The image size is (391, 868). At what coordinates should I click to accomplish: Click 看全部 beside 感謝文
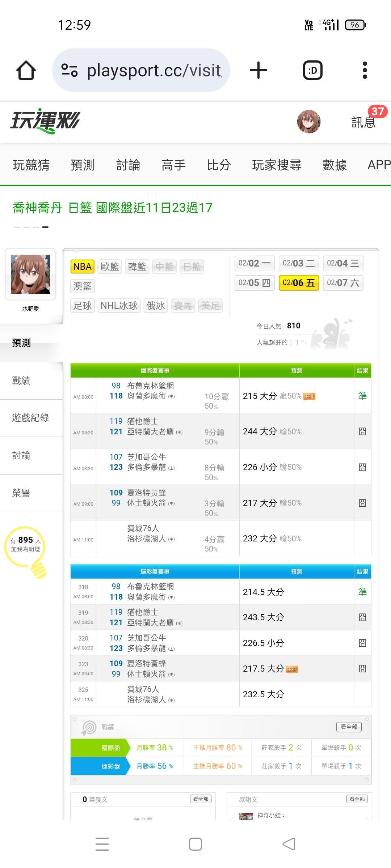point(357,799)
